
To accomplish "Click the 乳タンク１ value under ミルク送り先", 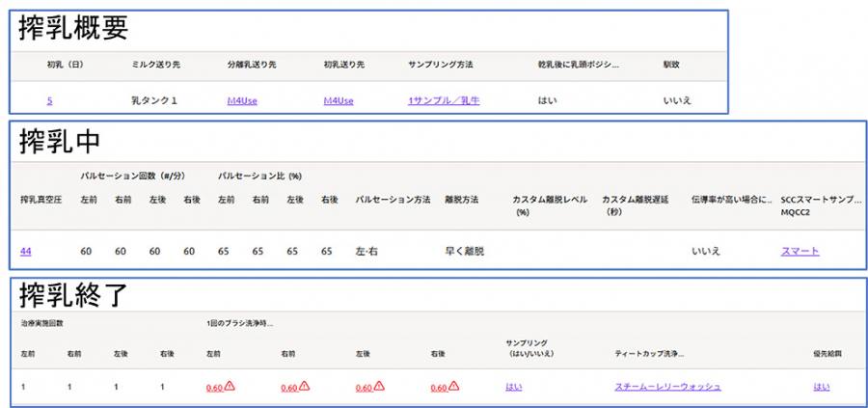I will (x=154, y=100).
